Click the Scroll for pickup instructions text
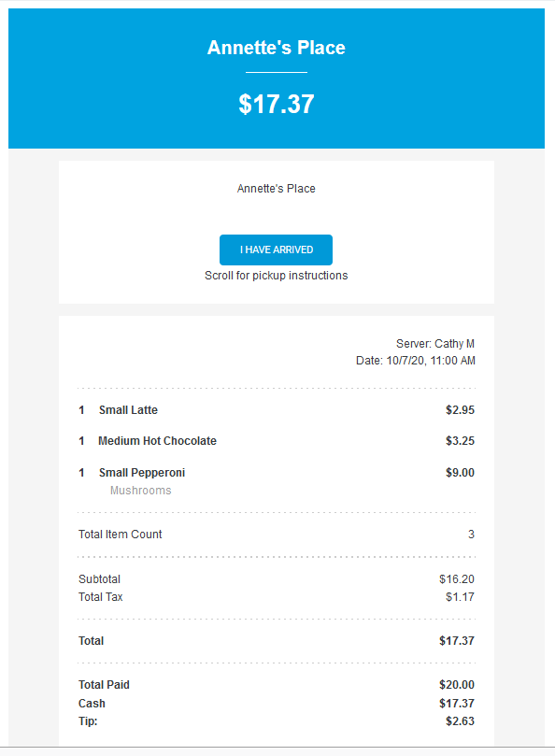This screenshot has height=756, width=555. [x=276, y=275]
